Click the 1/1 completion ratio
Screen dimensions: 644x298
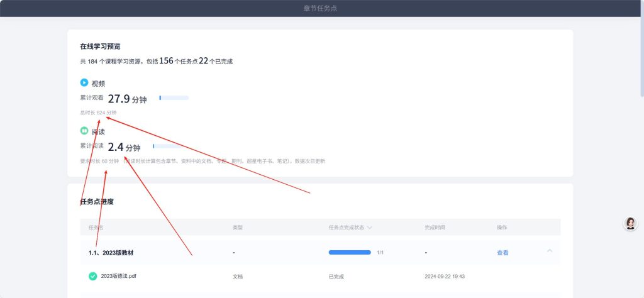tap(380, 253)
